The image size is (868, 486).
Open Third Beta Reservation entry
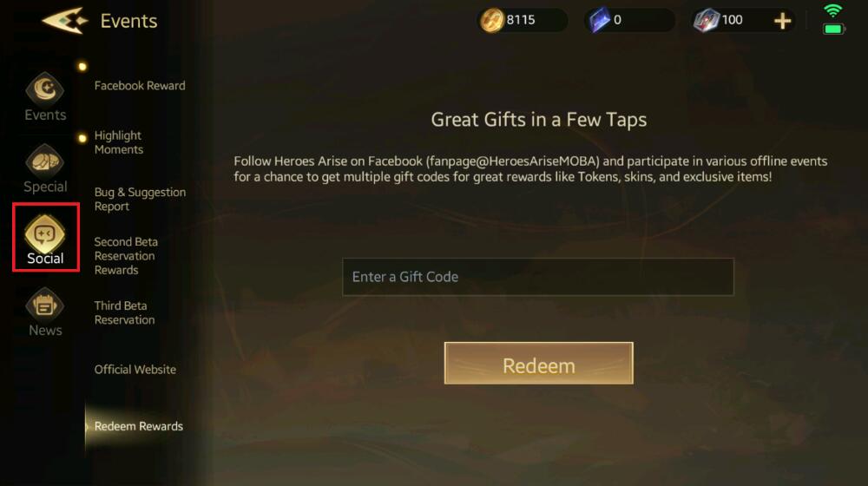pyautogui.click(x=124, y=312)
